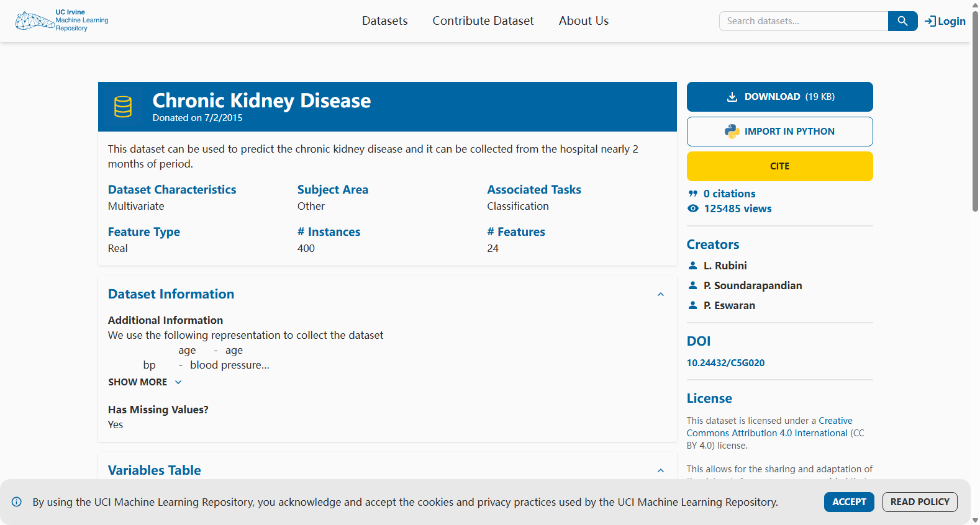Expand text with SHOW MORE
980x525 pixels.
(145, 382)
